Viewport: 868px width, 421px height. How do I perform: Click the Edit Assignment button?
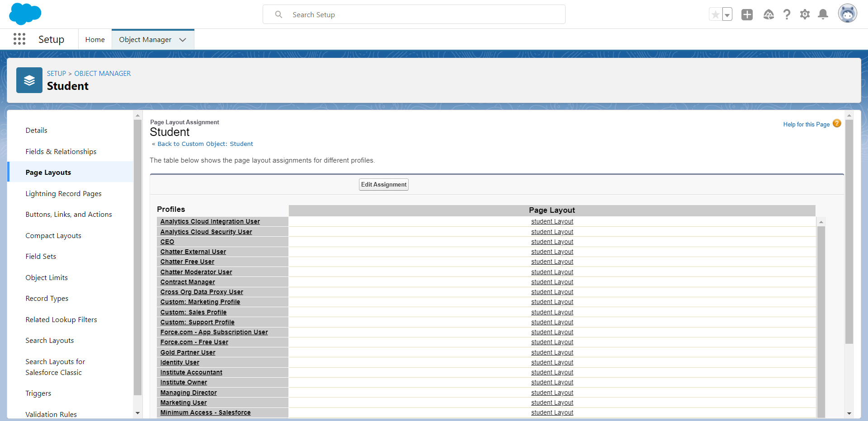[x=384, y=184]
